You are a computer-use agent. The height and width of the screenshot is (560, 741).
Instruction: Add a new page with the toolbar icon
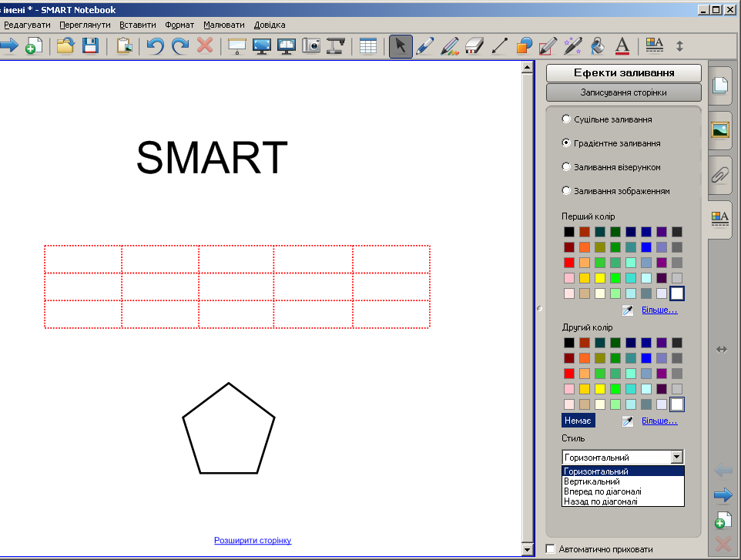(34, 46)
